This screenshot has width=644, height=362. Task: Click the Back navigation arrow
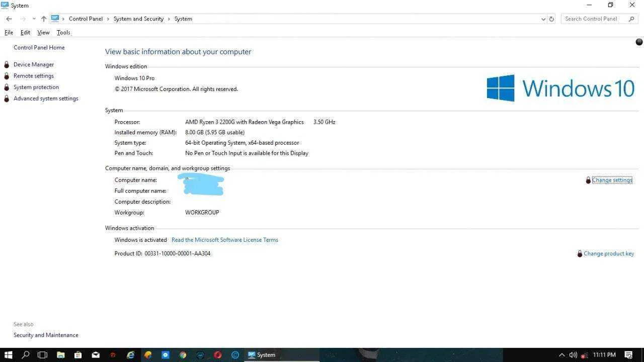pos(9,19)
